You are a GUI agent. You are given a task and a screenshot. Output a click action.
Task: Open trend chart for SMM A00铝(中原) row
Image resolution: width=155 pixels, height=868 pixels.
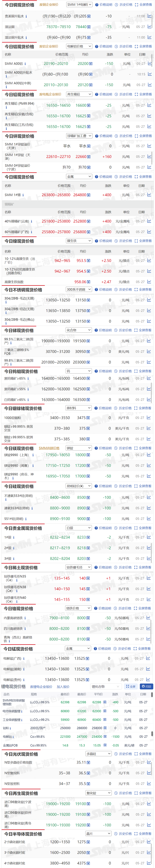(150, 85)
